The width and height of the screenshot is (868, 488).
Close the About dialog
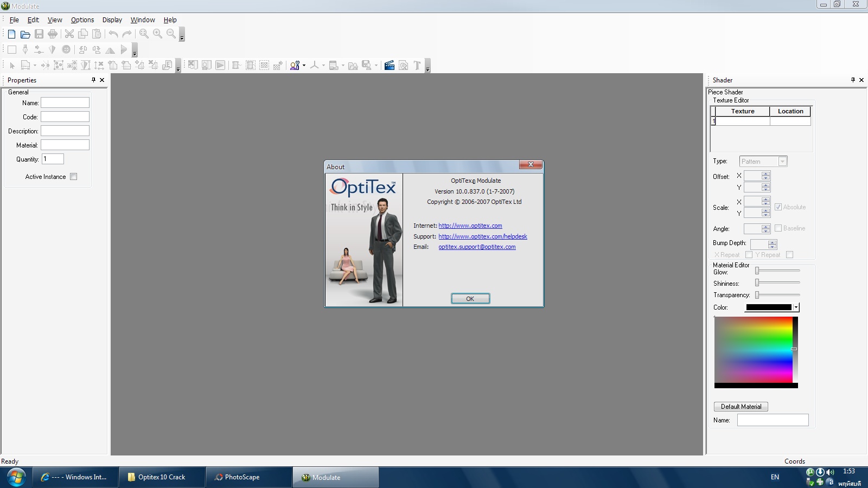tap(531, 165)
